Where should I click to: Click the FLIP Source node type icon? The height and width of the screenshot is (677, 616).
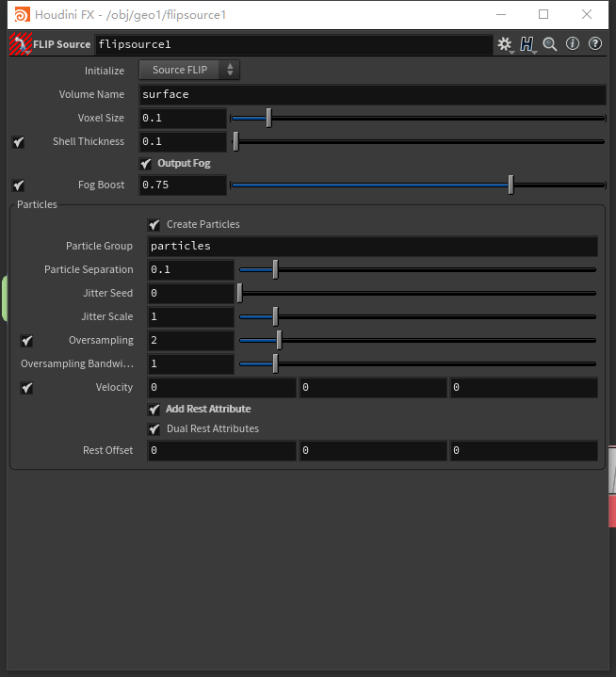tap(21, 44)
